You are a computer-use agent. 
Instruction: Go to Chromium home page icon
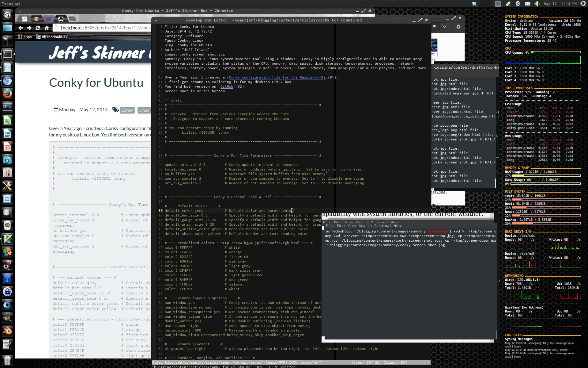coord(47,28)
